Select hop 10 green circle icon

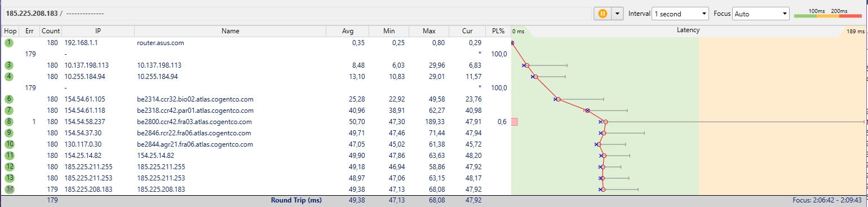pos(9,144)
